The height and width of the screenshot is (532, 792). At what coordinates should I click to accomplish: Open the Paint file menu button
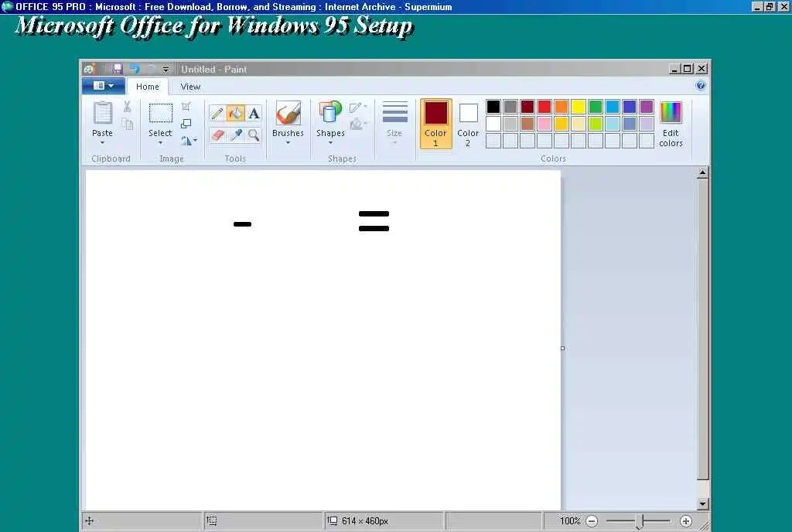[x=104, y=86]
